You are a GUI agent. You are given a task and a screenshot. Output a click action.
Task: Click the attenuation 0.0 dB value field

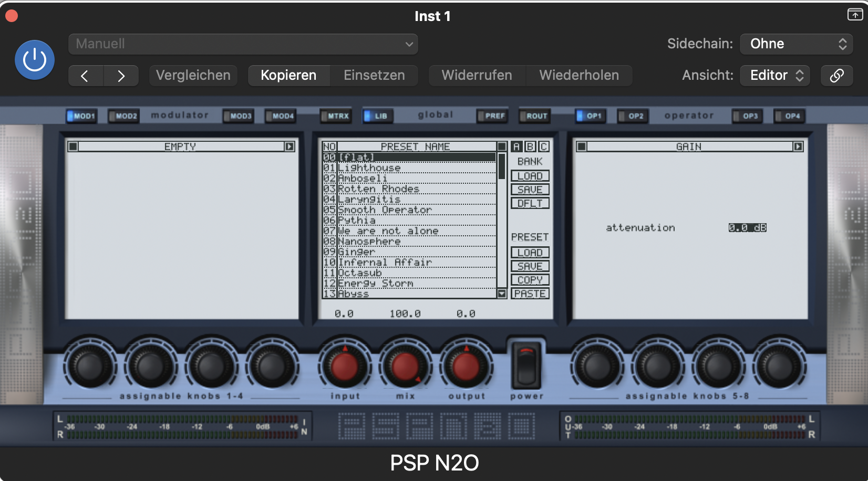pyautogui.click(x=747, y=227)
